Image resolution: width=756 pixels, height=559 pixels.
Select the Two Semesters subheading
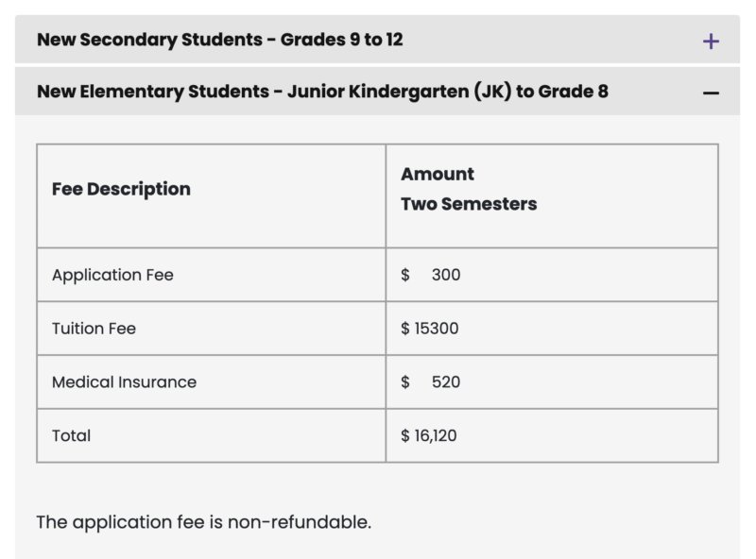click(469, 204)
